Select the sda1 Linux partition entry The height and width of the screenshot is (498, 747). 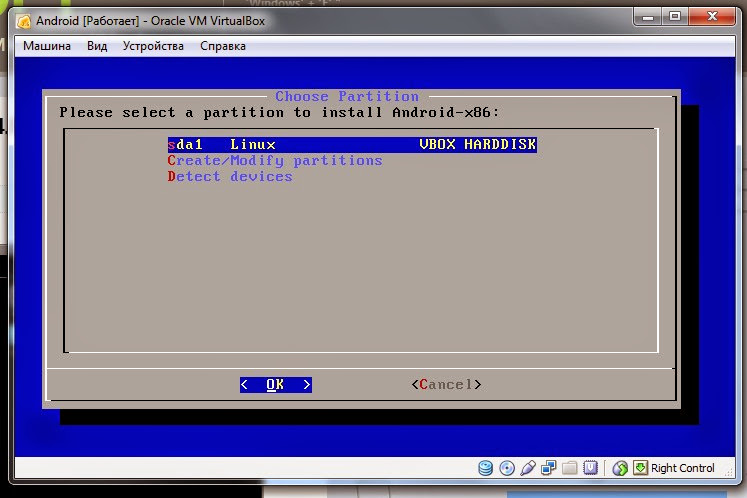click(352, 144)
